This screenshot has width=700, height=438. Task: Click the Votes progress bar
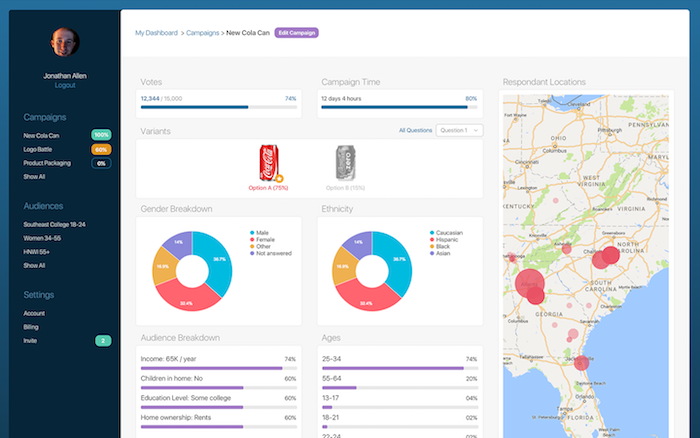point(219,107)
